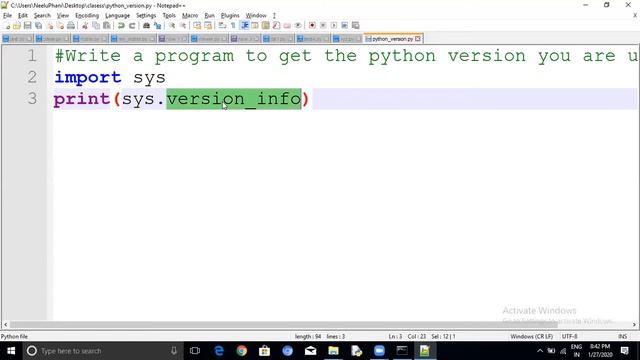Click line number 1 in the margin
Screen dimensions: 640x360
tap(32, 56)
